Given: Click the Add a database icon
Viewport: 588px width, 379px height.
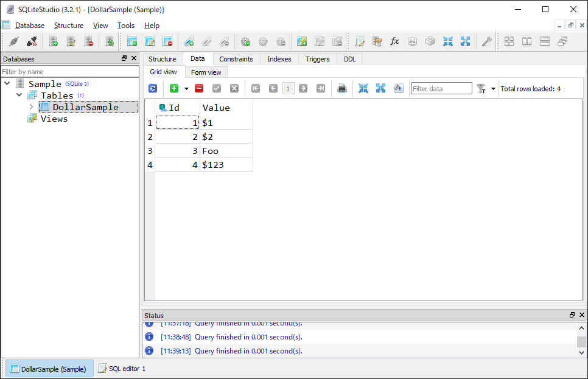Looking at the screenshot, I should click(53, 41).
